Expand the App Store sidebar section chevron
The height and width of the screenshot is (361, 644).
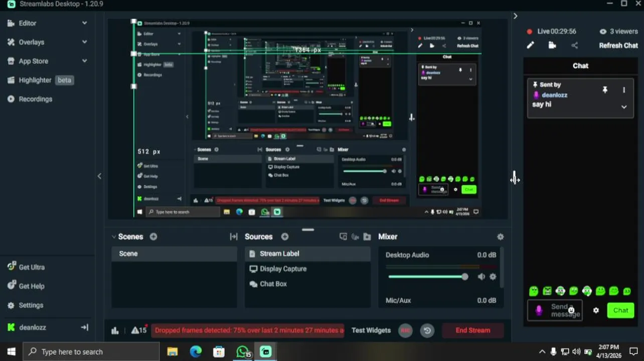84,61
